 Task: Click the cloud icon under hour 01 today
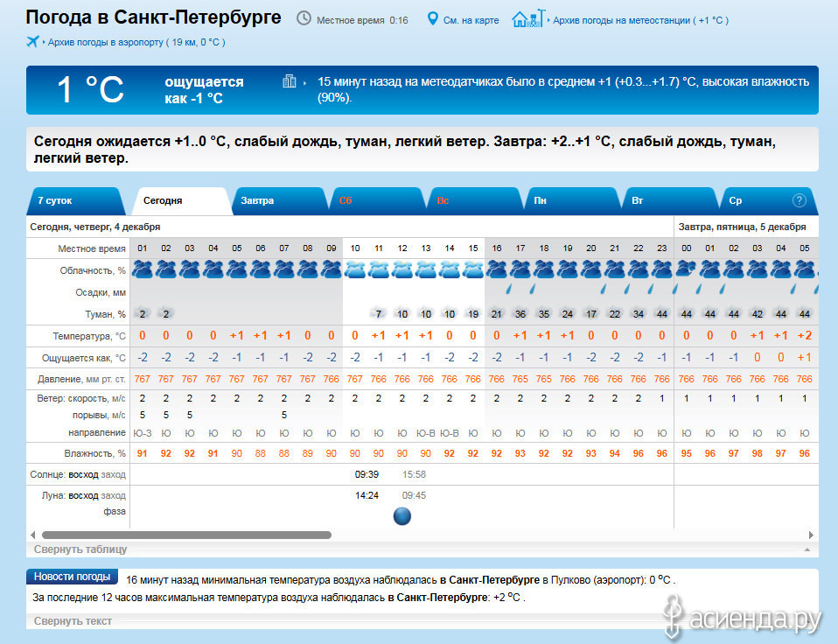(142, 269)
